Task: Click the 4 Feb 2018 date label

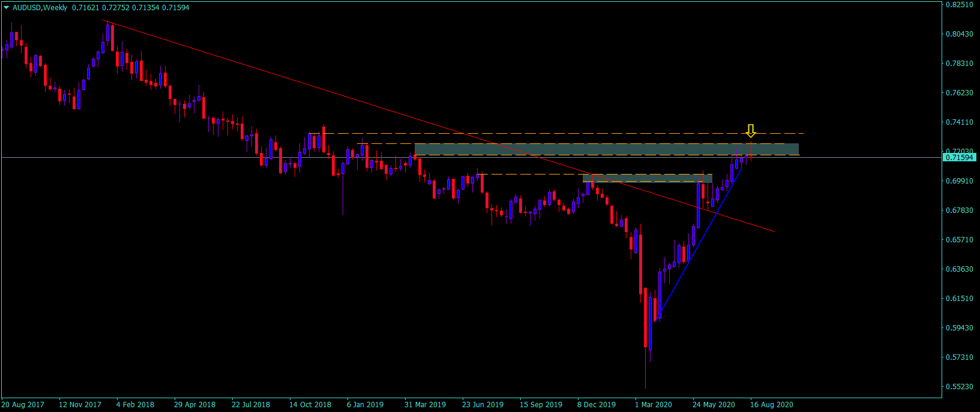Action: [x=135, y=405]
